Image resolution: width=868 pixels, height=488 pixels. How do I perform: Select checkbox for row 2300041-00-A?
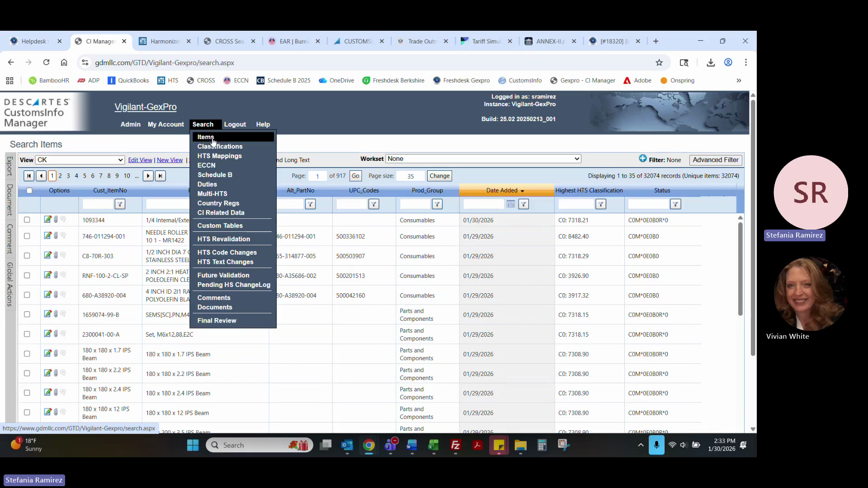click(27, 334)
